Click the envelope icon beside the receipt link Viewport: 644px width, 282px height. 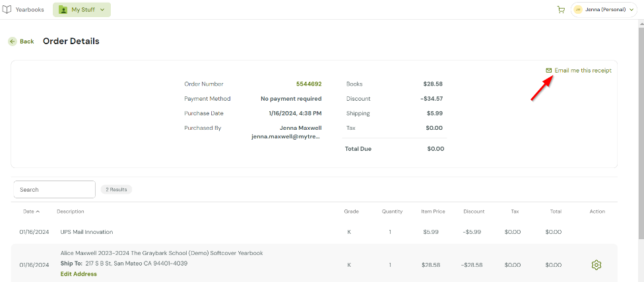[x=548, y=70]
